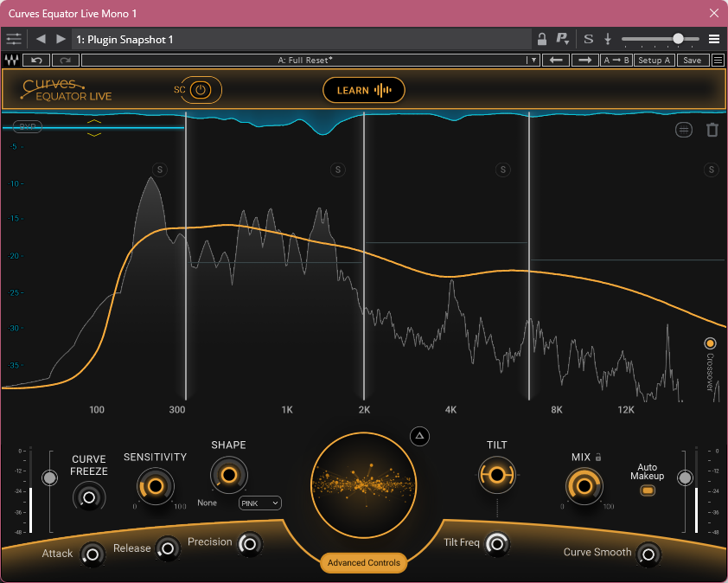The height and width of the screenshot is (583, 728).
Task: Undo the last change
Action: coord(36,60)
